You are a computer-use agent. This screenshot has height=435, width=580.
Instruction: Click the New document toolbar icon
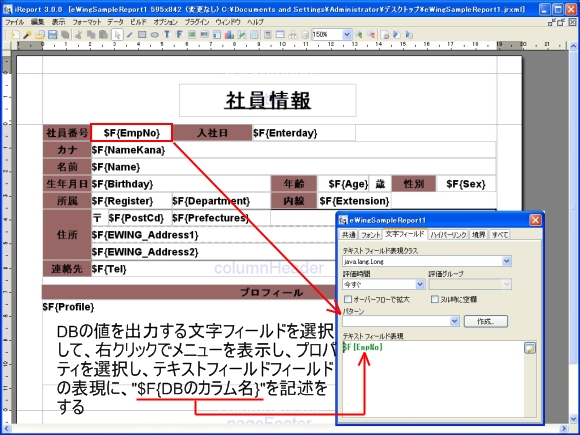click(x=15, y=35)
